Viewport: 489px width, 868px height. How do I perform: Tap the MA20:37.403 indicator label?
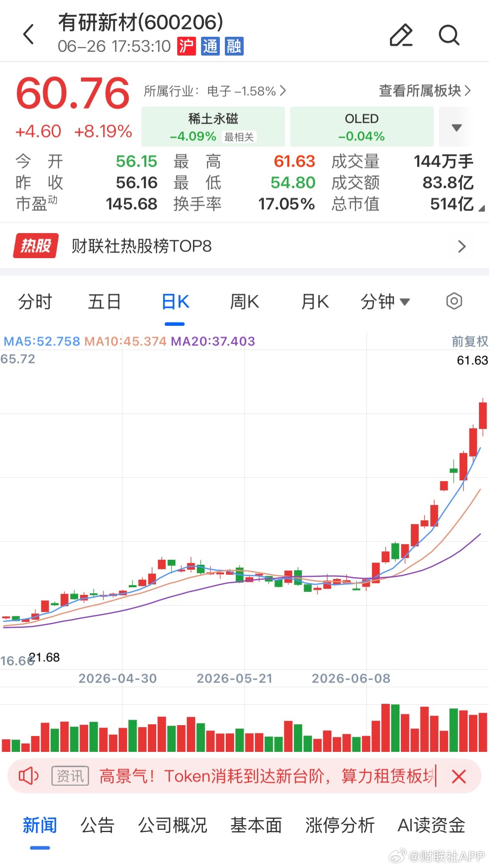click(213, 341)
